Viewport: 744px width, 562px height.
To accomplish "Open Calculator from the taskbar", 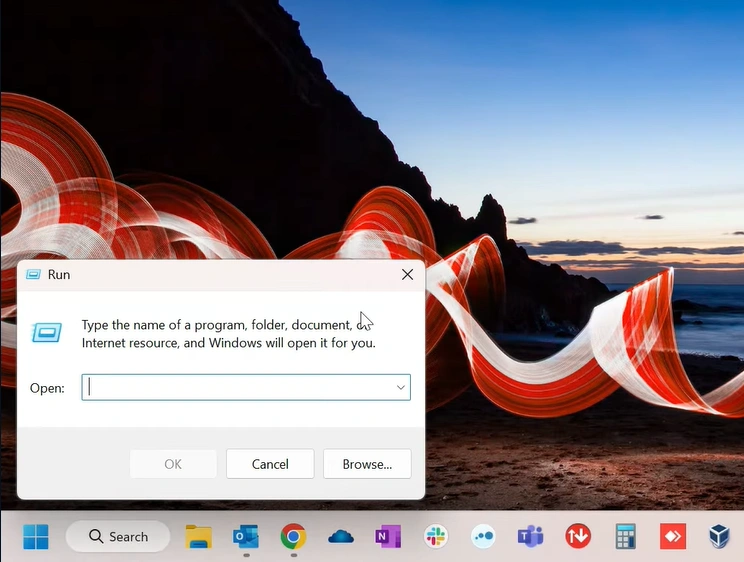I will click(625, 536).
